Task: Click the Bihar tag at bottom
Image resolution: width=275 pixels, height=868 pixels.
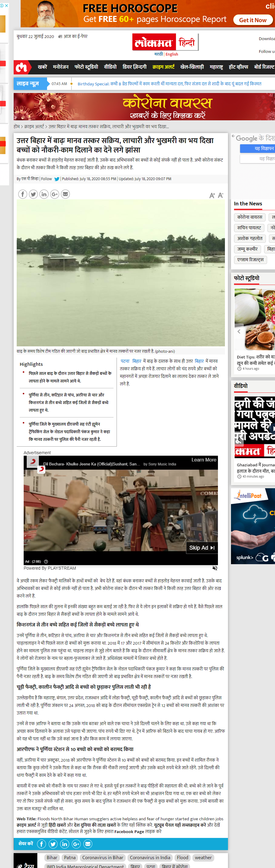Action: [52, 858]
